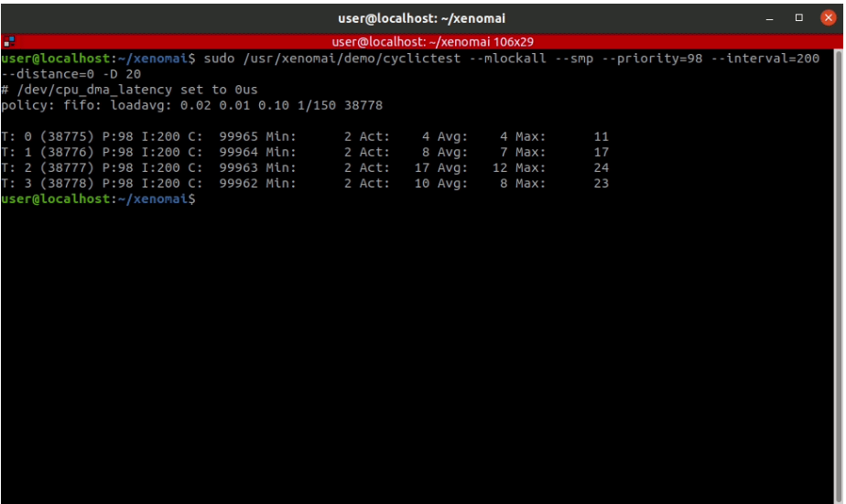This screenshot has height=504, width=846.
Task: Click the Terminator group icon in red titlebar
Action: click(x=8, y=41)
